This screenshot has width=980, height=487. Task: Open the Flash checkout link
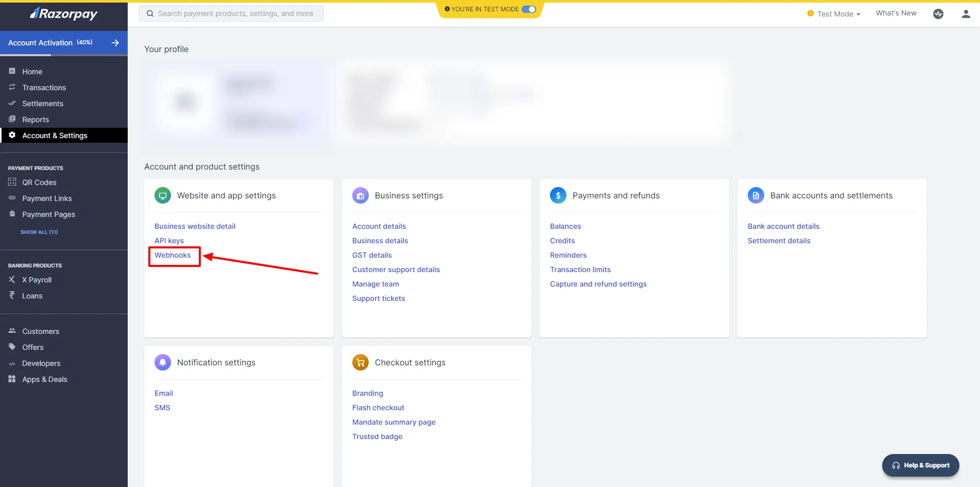coord(378,408)
